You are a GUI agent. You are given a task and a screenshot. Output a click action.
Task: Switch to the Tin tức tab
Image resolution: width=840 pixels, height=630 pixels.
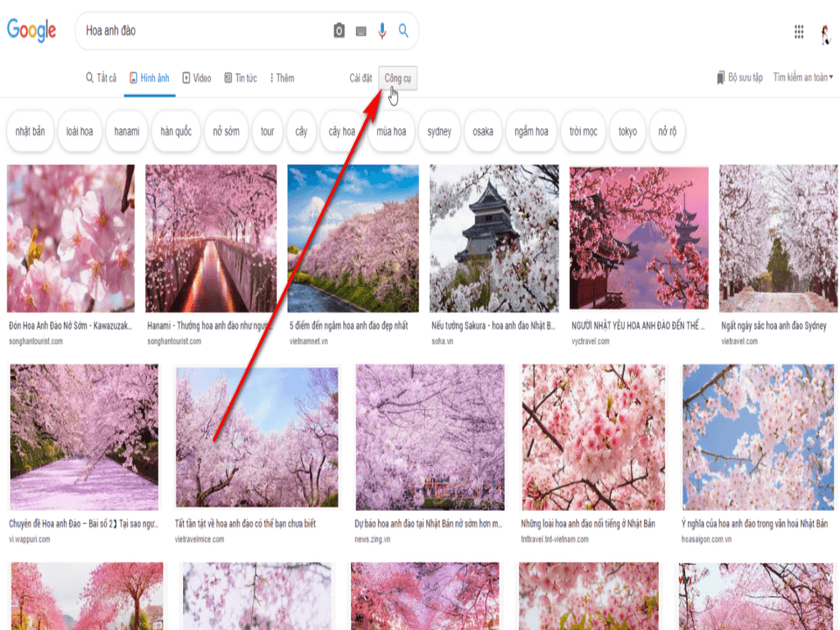240,79
